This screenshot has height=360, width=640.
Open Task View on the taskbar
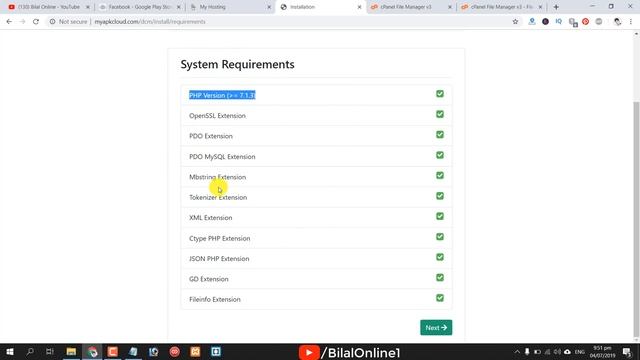click(x=50, y=351)
